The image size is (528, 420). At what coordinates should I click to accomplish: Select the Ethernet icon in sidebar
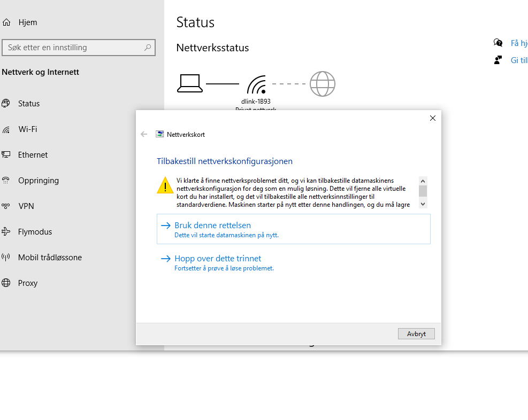(6, 155)
